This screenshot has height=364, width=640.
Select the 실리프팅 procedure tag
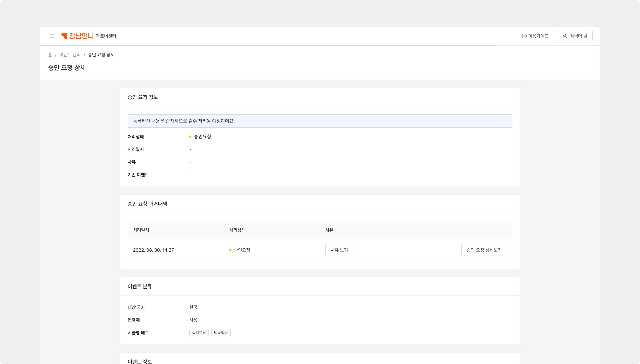[199, 333]
